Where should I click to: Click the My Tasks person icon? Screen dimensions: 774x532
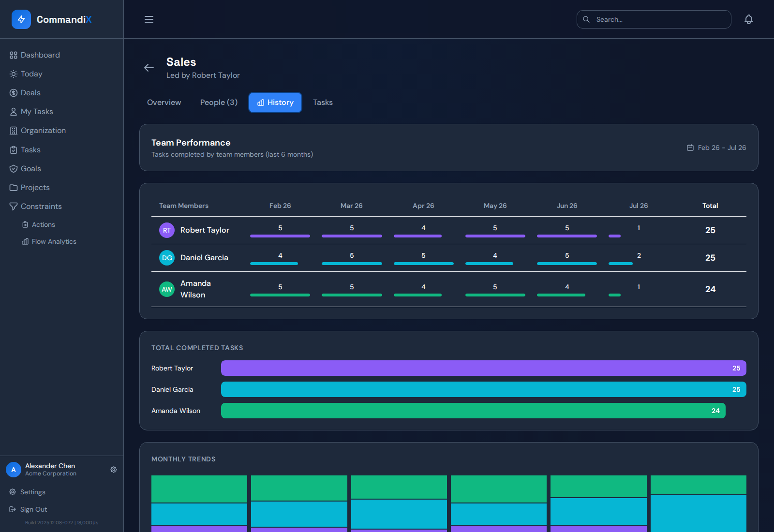coord(14,112)
